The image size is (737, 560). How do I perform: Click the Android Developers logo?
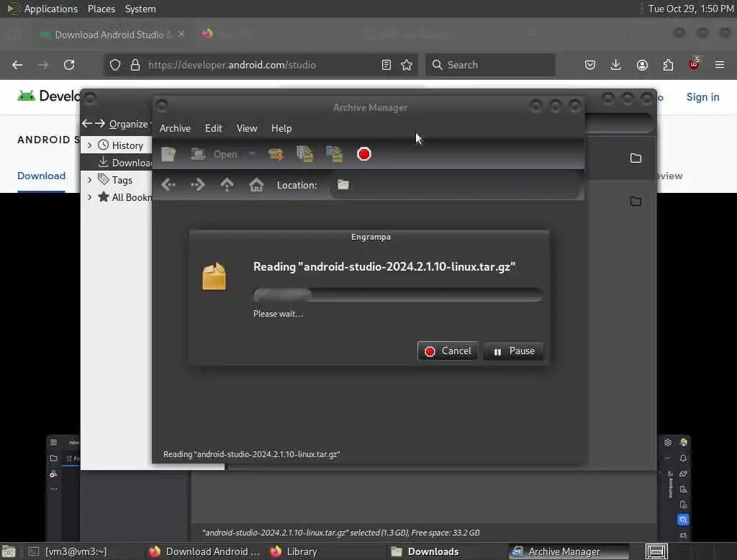(48, 96)
